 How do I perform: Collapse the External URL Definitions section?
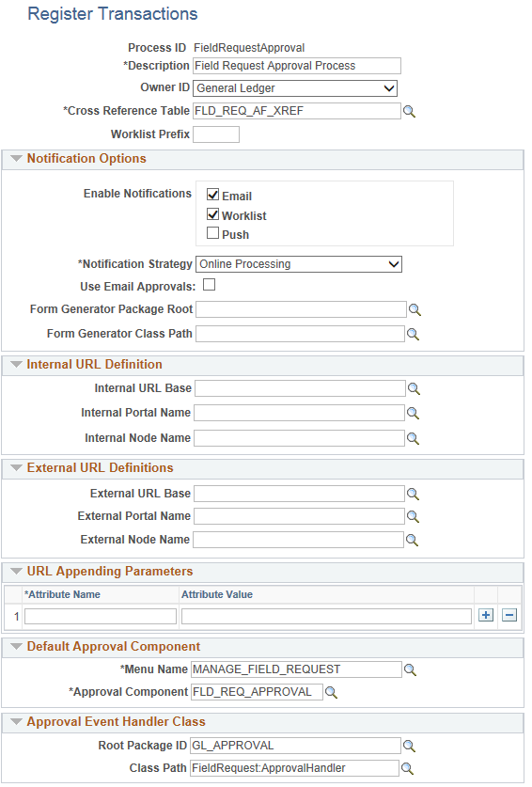pyautogui.click(x=17, y=468)
